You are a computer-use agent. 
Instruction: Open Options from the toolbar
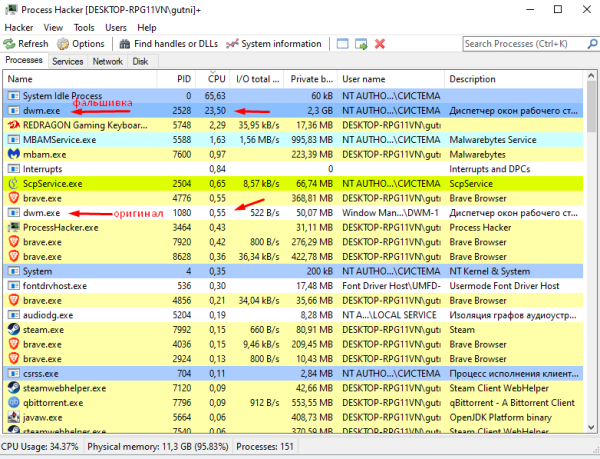pos(80,44)
